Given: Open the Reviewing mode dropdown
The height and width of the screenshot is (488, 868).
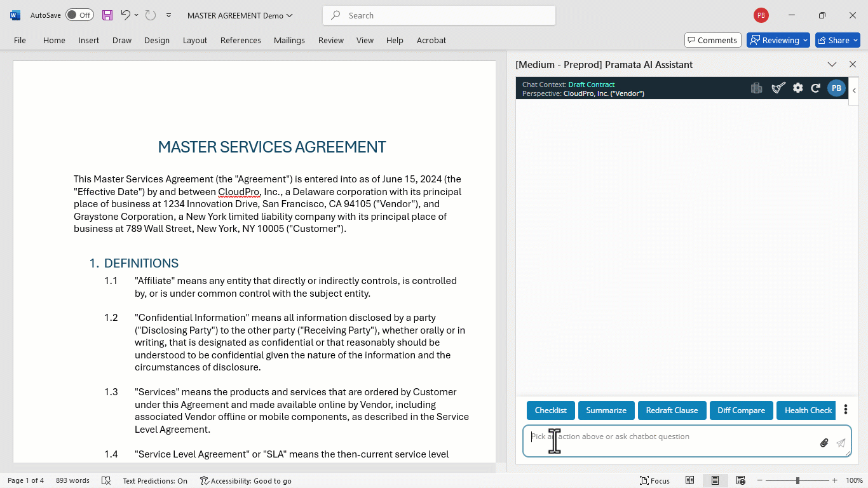Looking at the screenshot, I should click(778, 40).
